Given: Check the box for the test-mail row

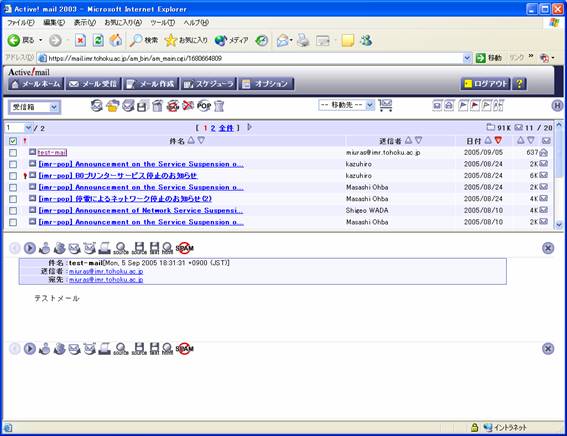Looking at the screenshot, I should pyautogui.click(x=13, y=153).
